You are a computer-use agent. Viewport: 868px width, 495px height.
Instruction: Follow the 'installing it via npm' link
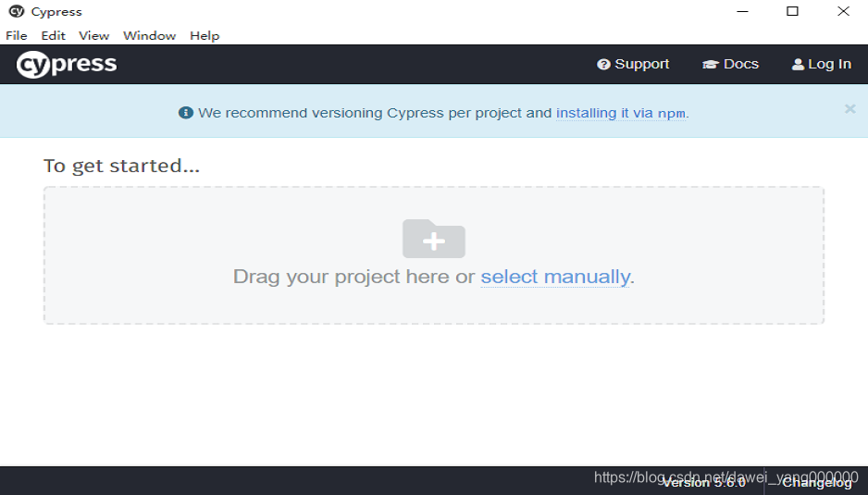(x=621, y=113)
